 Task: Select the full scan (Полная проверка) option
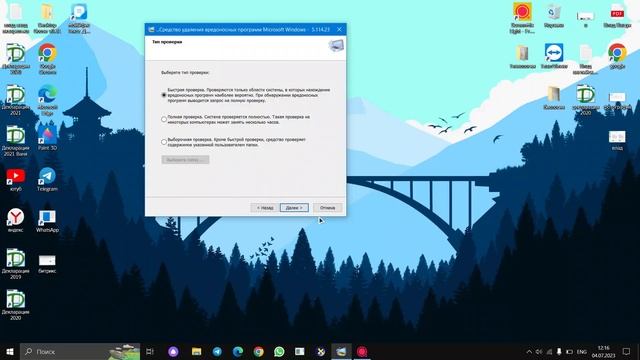coord(164,119)
